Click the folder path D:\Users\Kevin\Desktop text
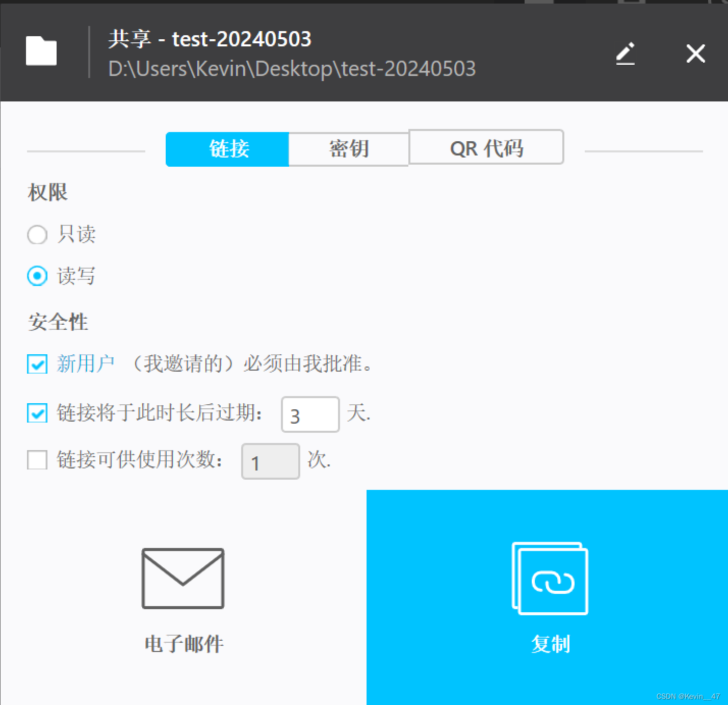The width and height of the screenshot is (728, 705). [292, 69]
